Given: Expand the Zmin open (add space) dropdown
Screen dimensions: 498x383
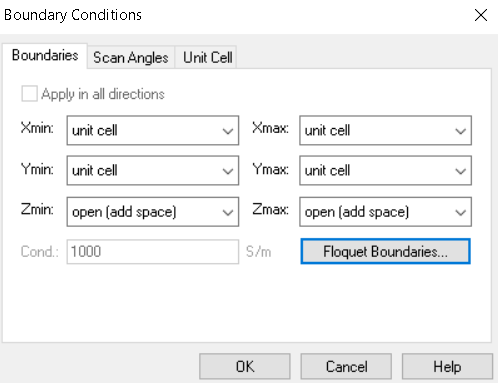Looking at the screenshot, I should click(153, 212).
